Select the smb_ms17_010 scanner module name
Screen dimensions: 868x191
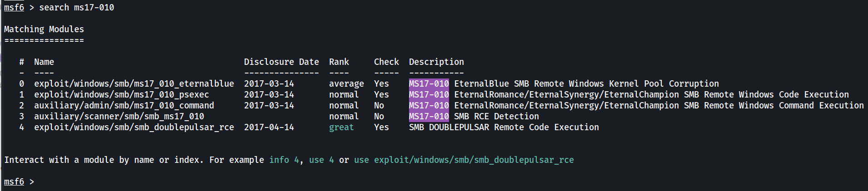coord(119,117)
